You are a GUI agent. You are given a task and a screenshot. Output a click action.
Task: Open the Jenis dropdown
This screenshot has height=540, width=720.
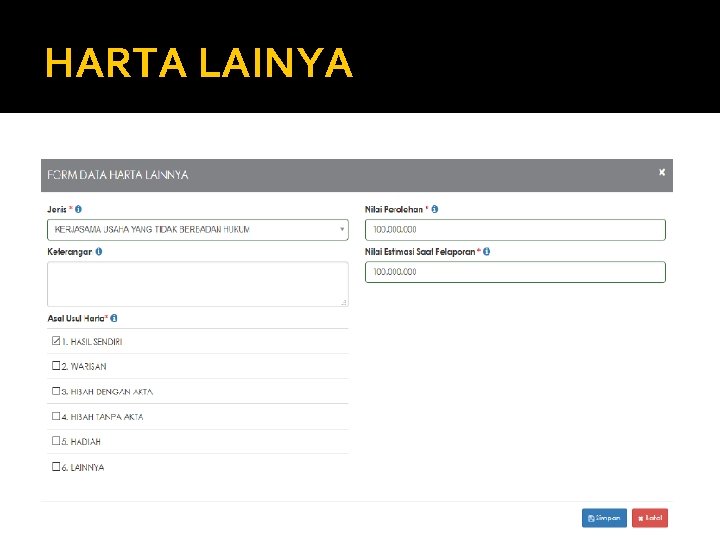click(198, 230)
